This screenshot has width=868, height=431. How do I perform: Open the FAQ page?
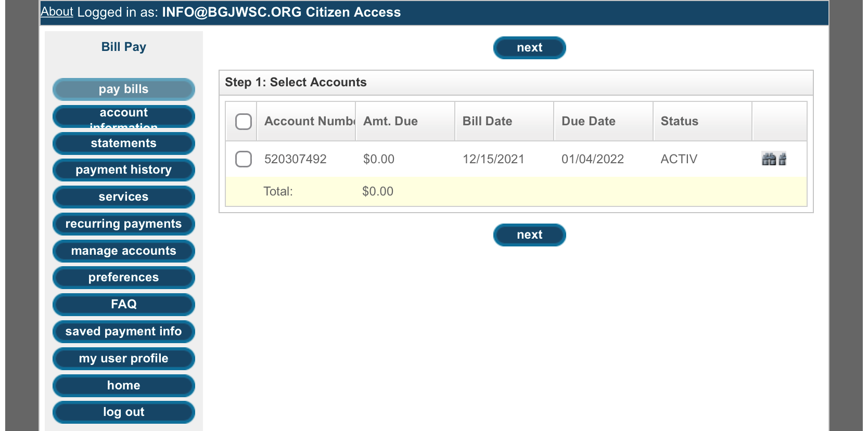click(x=124, y=305)
